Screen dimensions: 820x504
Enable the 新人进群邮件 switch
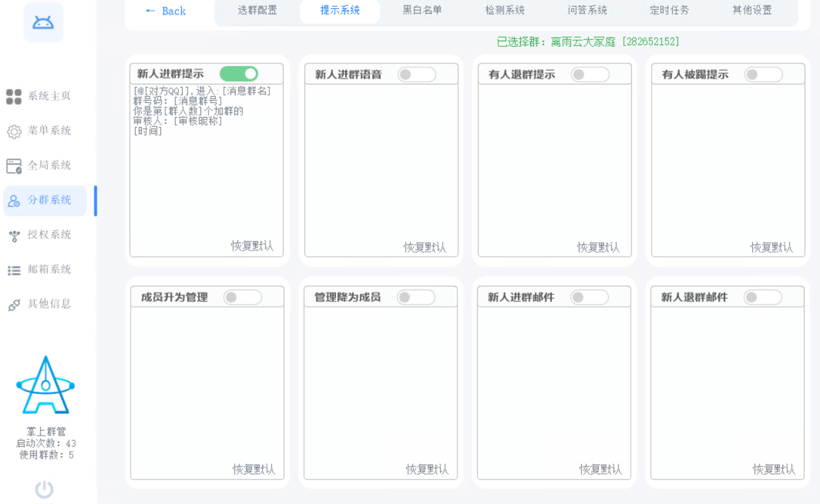pos(589,297)
